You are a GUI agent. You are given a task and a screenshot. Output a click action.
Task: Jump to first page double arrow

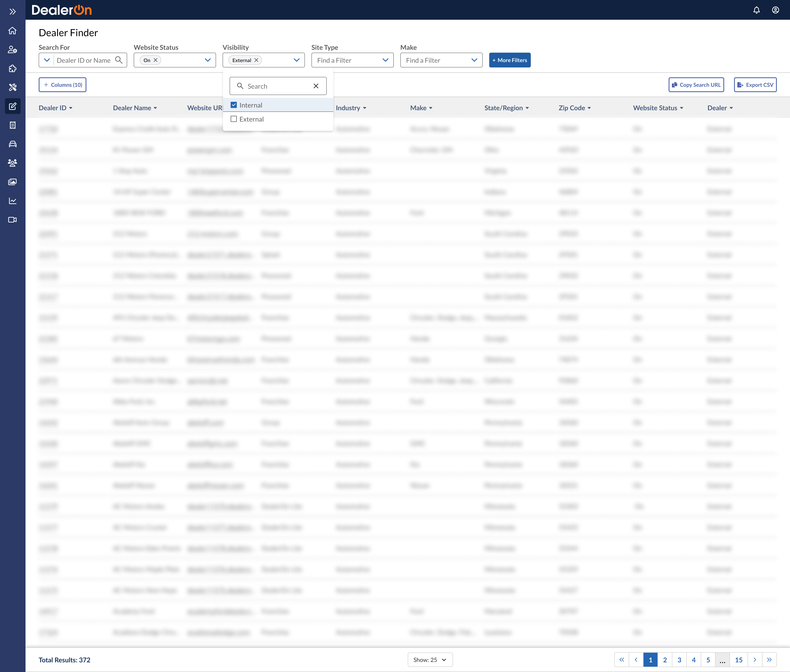pyautogui.click(x=622, y=660)
